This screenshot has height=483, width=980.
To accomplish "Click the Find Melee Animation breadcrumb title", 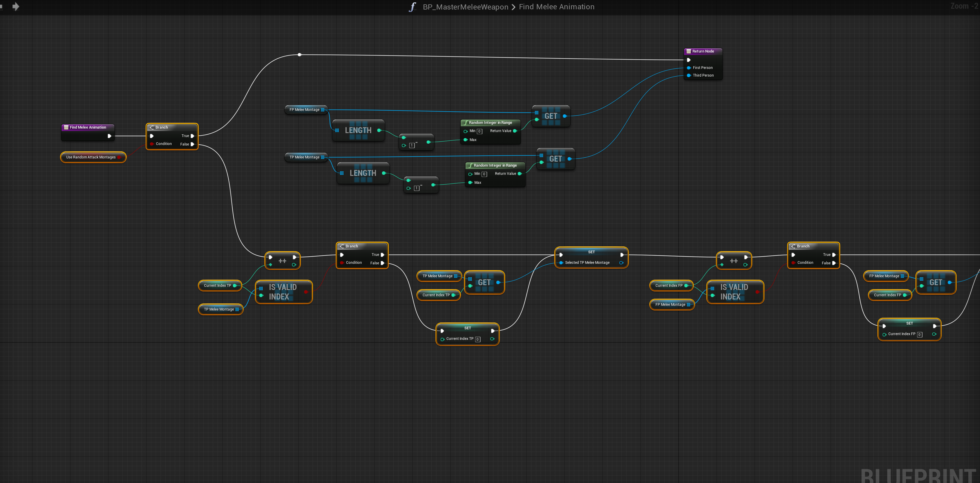I will click(x=556, y=7).
